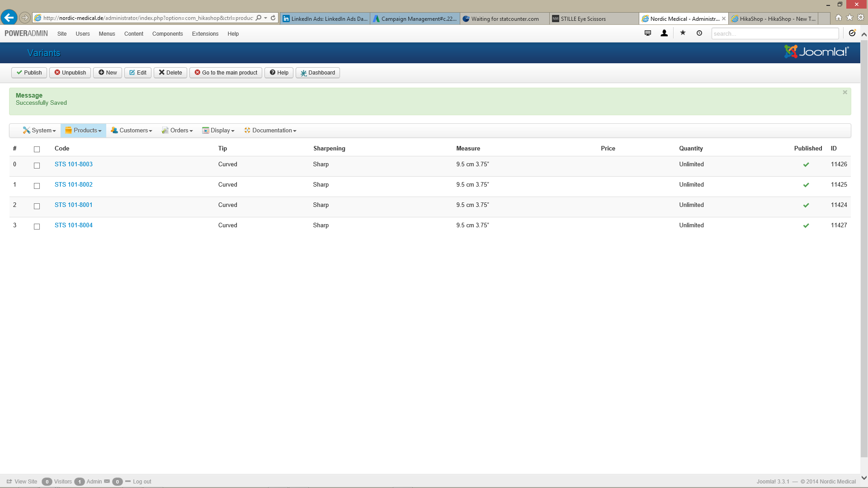Dismiss the Successfully Saved message
868x488 pixels.
pyautogui.click(x=844, y=92)
